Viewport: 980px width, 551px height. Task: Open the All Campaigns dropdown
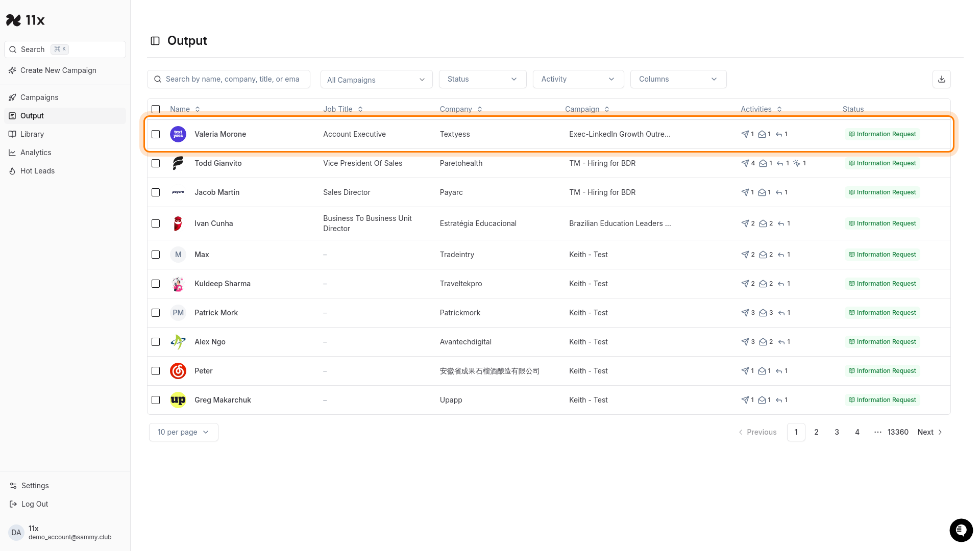point(376,79)
